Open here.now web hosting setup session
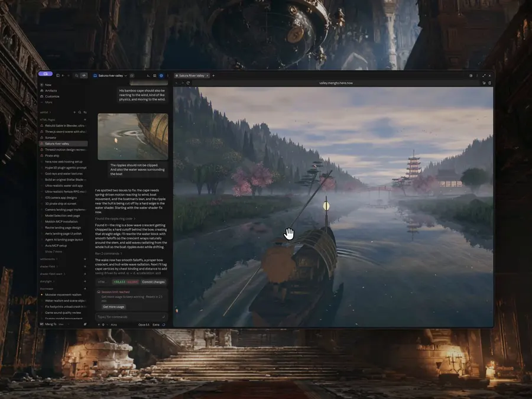 pyautogui.click(x=64, y=161)
